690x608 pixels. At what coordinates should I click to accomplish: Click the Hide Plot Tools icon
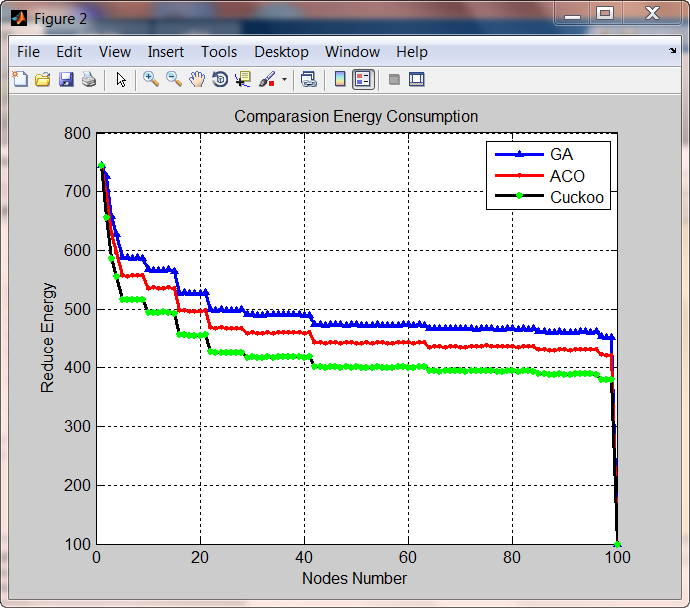coord(394,80)
